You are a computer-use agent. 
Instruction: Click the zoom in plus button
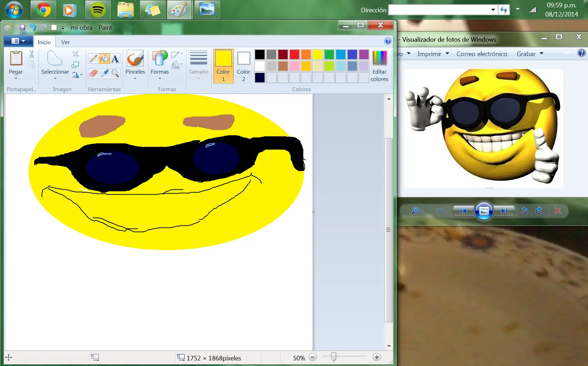click(x=377, y=357)
